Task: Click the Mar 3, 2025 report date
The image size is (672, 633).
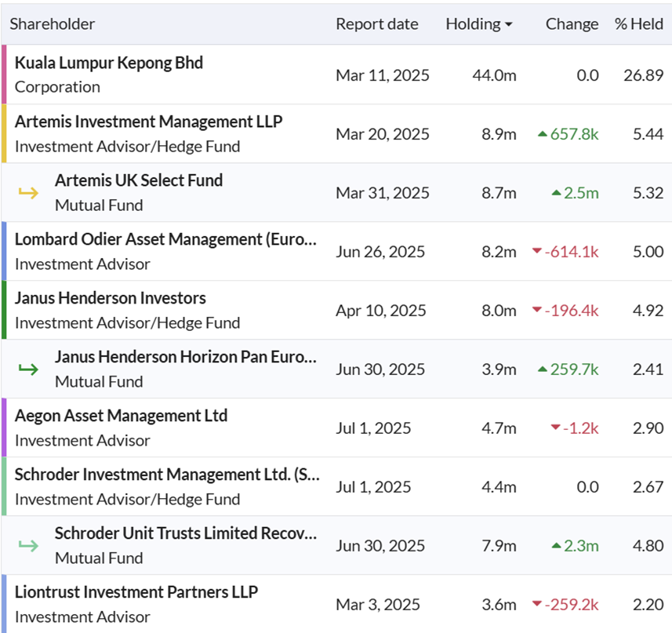Action: 378,604
